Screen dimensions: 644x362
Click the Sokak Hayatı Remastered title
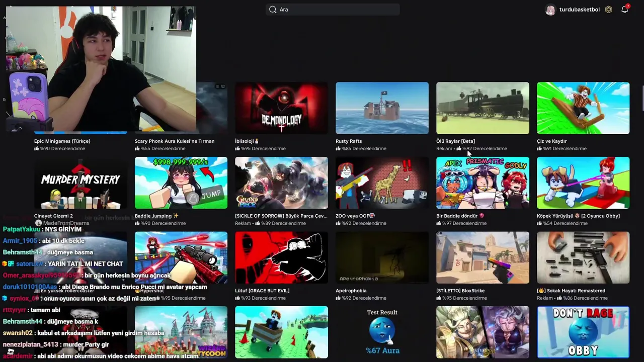coord(571,291)
